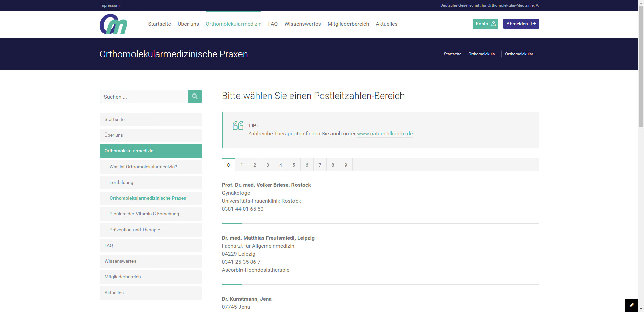Open Orthomolekularmedizin sidebar item
Viewport: 644px width, 312px height.
click(151, 151)
